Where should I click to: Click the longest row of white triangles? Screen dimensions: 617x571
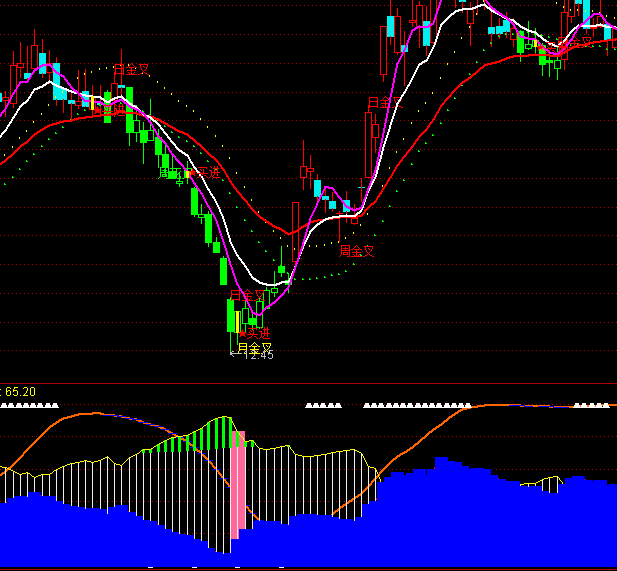(x=417, y=406)
